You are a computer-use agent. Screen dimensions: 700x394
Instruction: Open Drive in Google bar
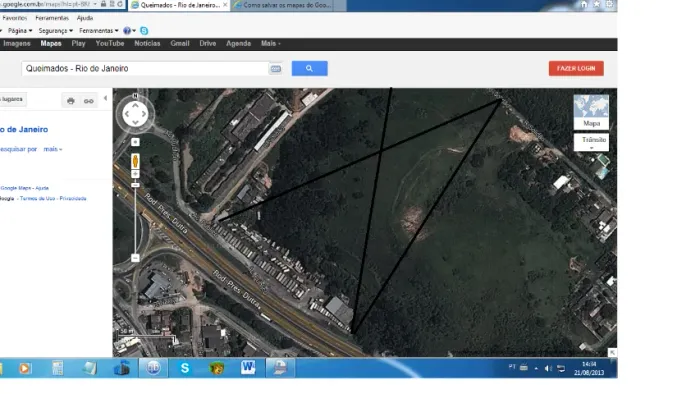[x=208, y=43]
